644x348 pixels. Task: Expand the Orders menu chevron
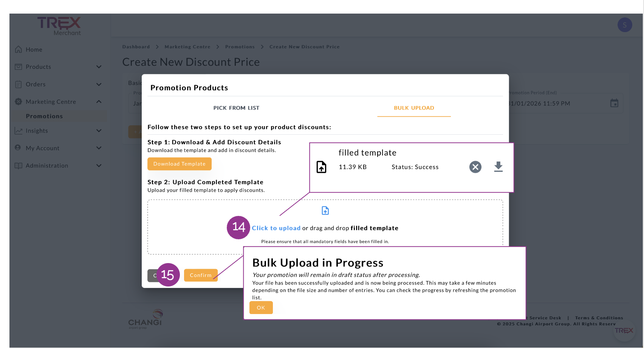click(99, 84)
